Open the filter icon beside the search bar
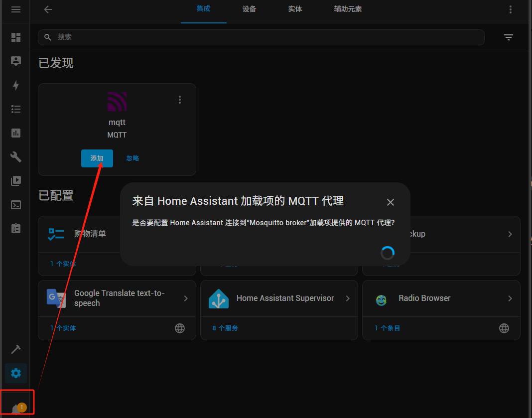This screenshot has width=532, height=418. (508, 37)
